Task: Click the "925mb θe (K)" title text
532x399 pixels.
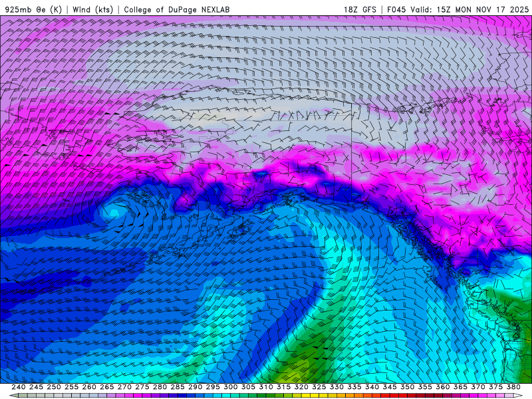Action: 33,9
